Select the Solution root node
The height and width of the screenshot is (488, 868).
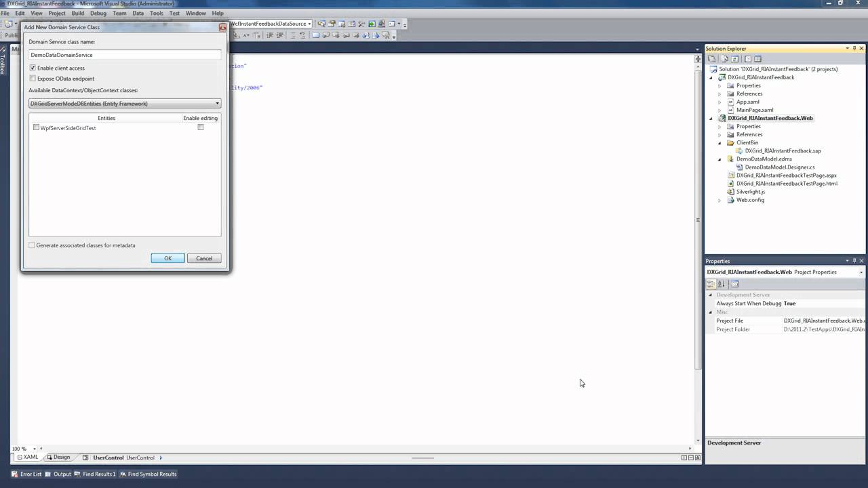[778, 69]
